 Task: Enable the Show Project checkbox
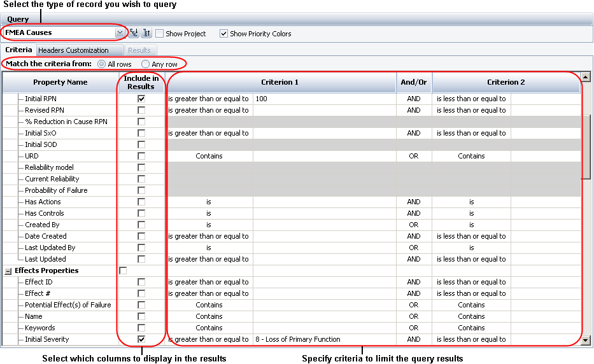(160, 34)
